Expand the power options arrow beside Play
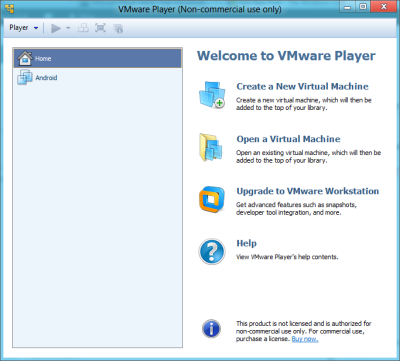400x361 pixels. (x=68, y=28)
